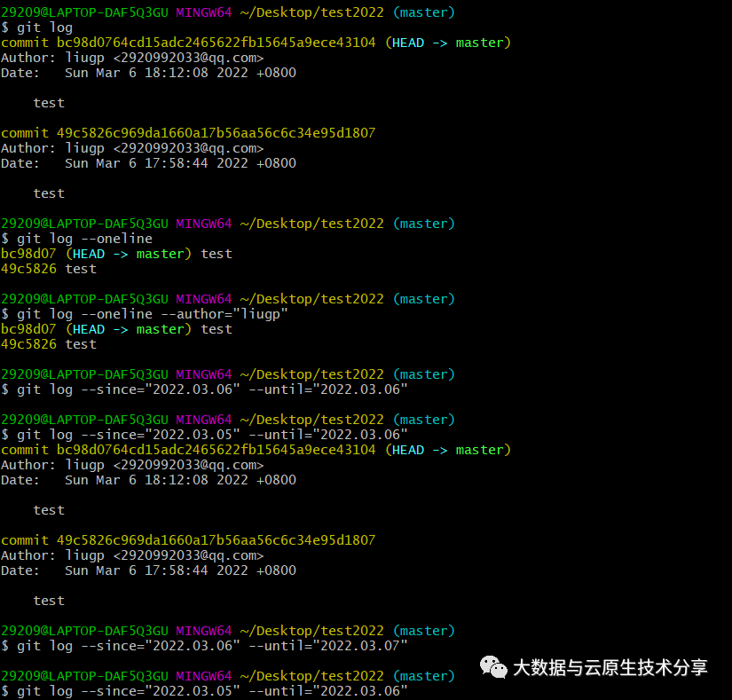Click 'Date: 17:58:44' line in the --since 2022.03.05 output

point(148,570)
